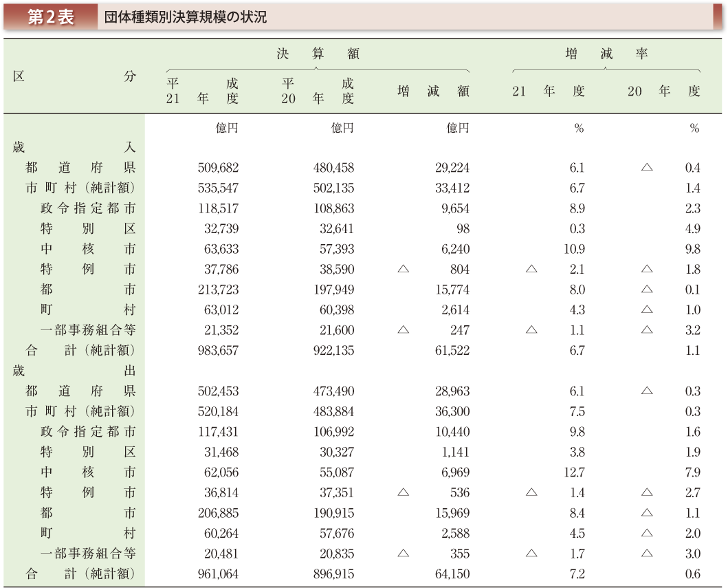Select the cell 60,398
Image resolution: width=728 pixels, height=588 pixels.
(x=337, y=309)
